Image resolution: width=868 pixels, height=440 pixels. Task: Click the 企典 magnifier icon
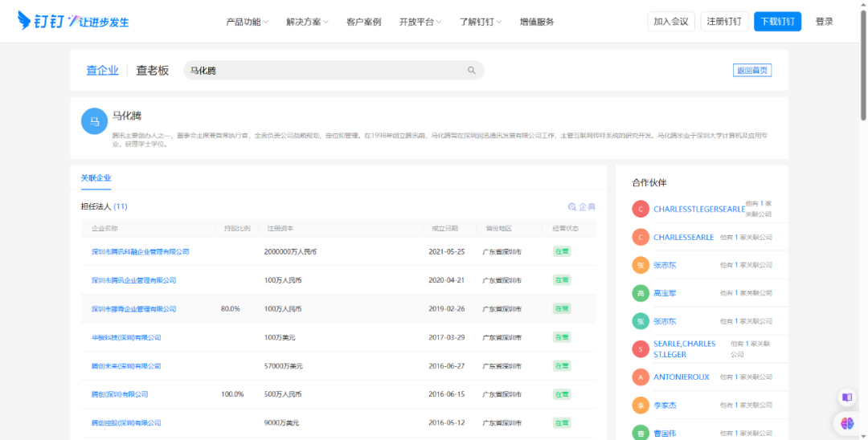tap(572, 206)
